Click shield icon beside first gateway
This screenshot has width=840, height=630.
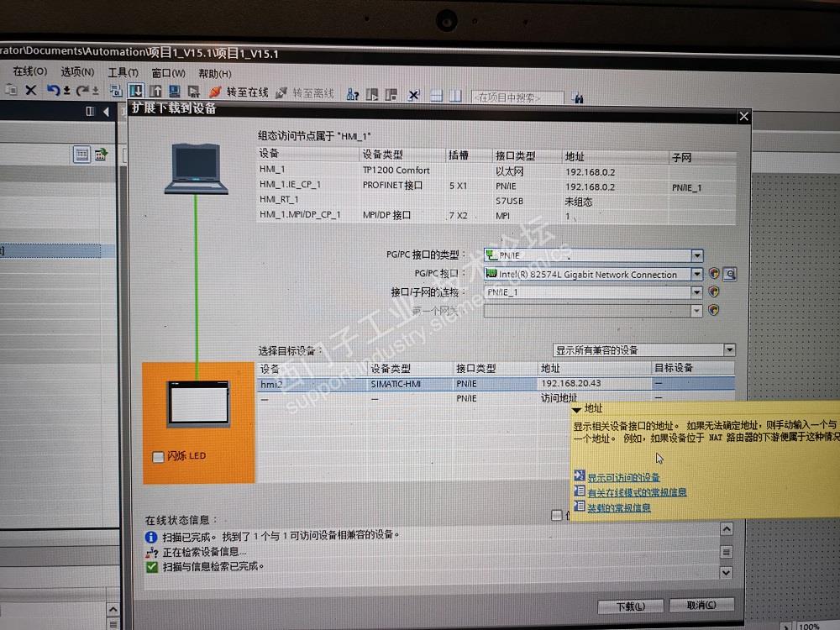[x=713, y=310]
